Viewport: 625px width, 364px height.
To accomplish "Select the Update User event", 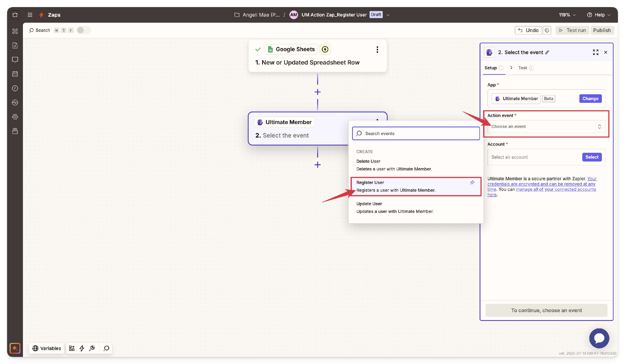I will click(x=416, y=208).
